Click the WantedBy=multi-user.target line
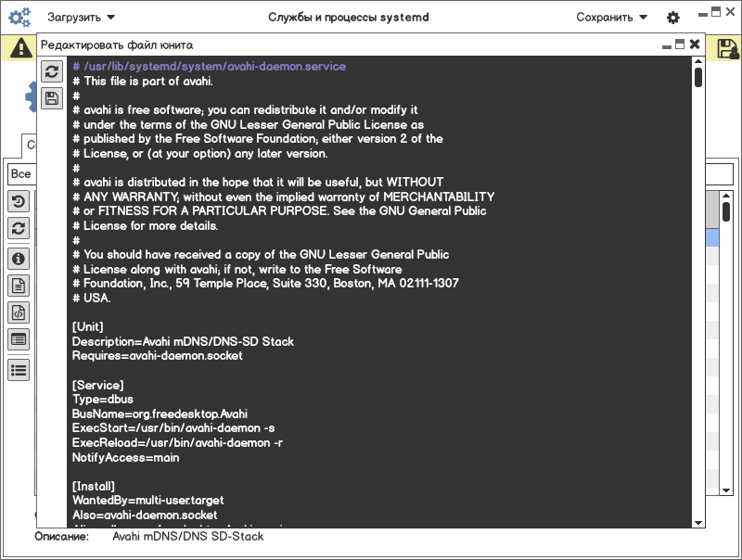This screenshot has width=742, height=560. click(x=147, y=501)
